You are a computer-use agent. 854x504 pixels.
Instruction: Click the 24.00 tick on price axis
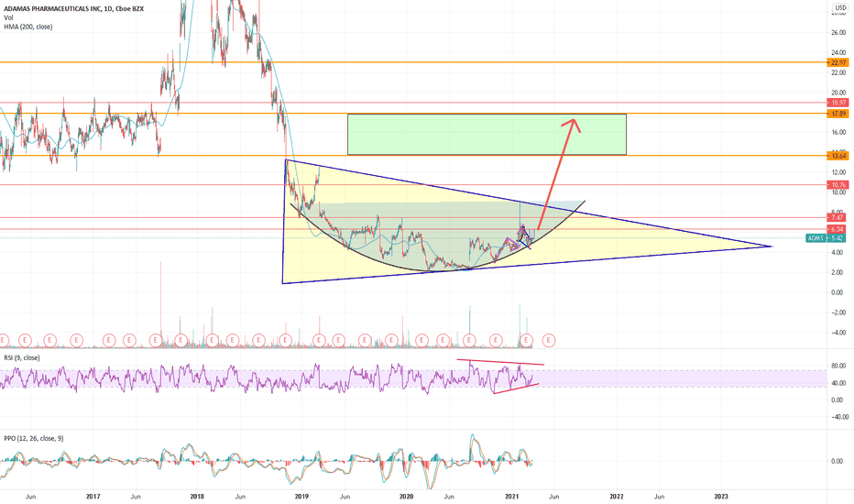point(838,53)
